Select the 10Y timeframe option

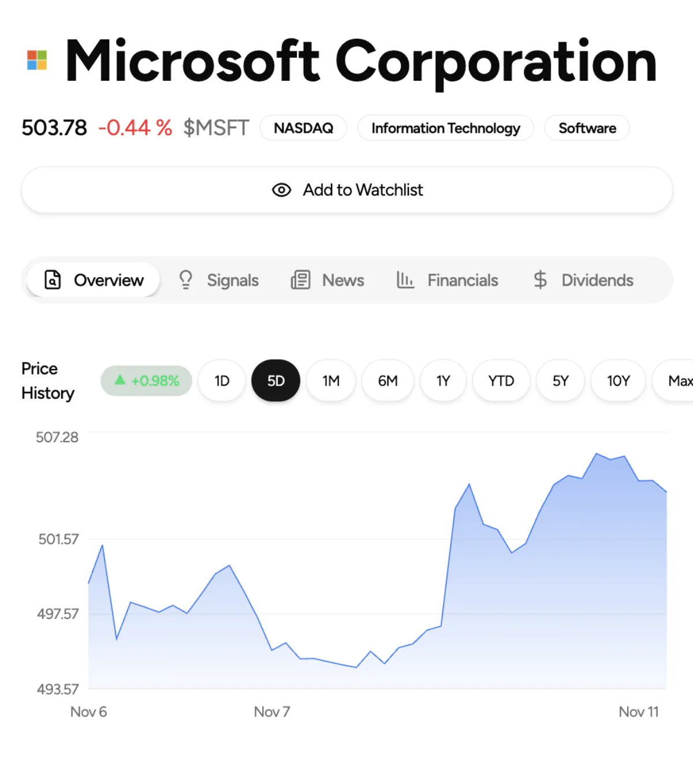click(618, 380)
